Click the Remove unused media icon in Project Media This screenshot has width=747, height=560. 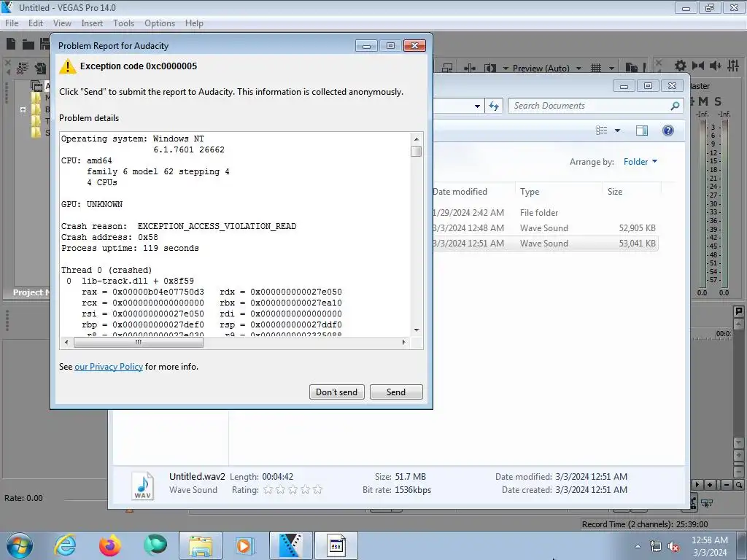click(x=23, y=69)
